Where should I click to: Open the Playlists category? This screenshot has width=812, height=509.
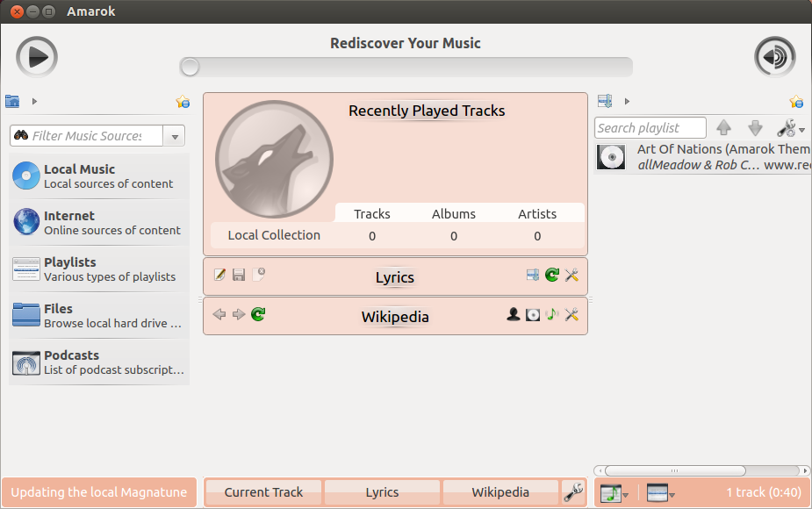click(x=99, y=269)
